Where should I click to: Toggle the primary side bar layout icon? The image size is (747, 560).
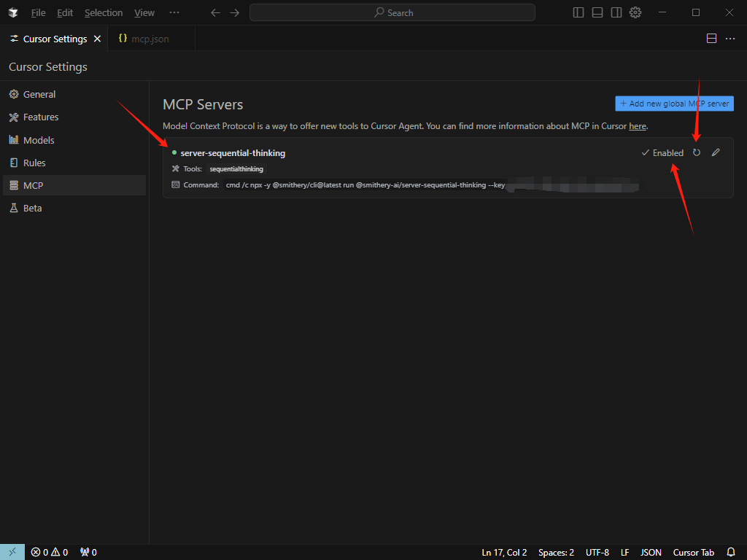578,13
